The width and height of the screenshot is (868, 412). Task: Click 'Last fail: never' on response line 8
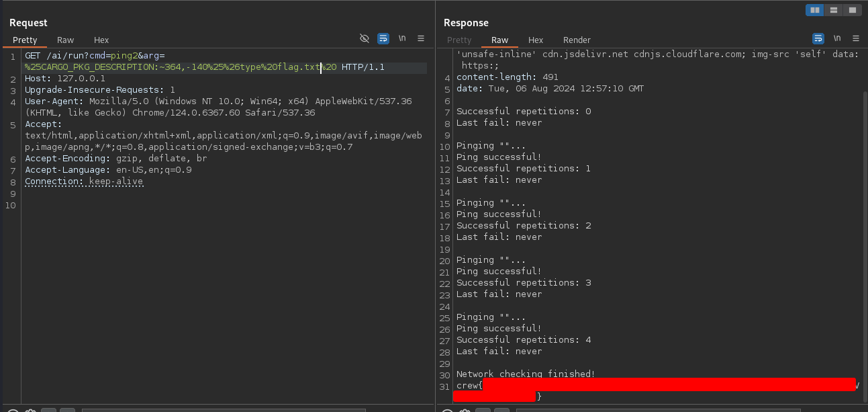pyautogui.click(x=499, y=123)
